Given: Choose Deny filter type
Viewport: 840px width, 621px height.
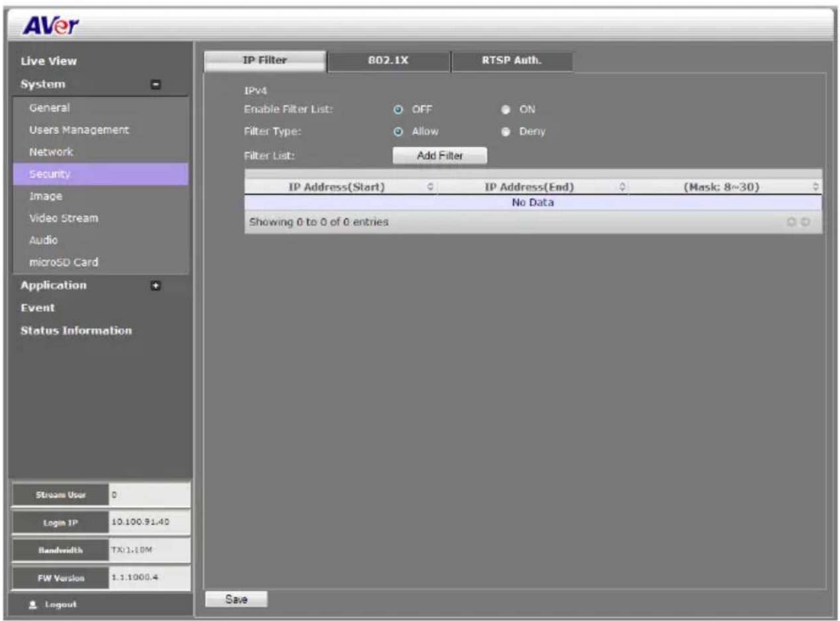Looking at the screenshot, I should (x=505, y=131).
